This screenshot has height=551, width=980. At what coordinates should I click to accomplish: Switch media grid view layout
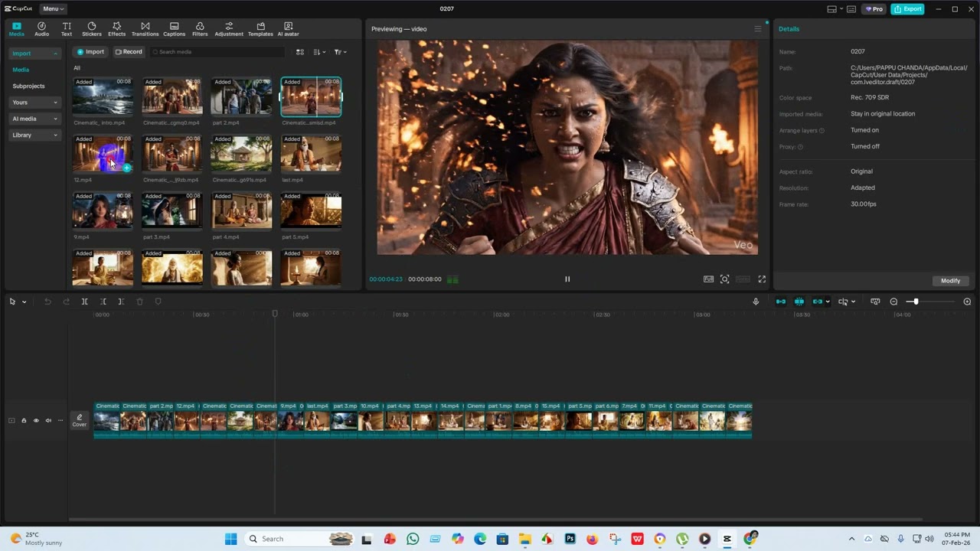[x=300, y=52]
